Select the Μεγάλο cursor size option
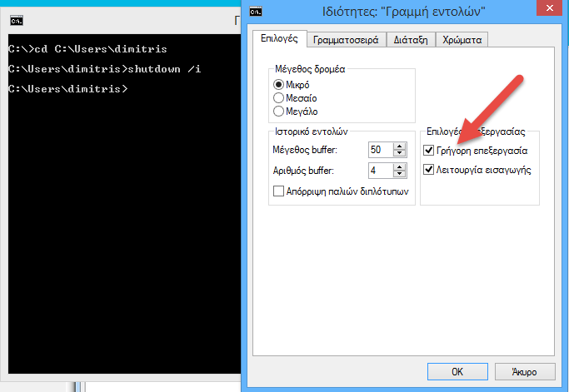The height and width of the screenshot is (392, 569). pyautogui.click(x=280, y=111)
